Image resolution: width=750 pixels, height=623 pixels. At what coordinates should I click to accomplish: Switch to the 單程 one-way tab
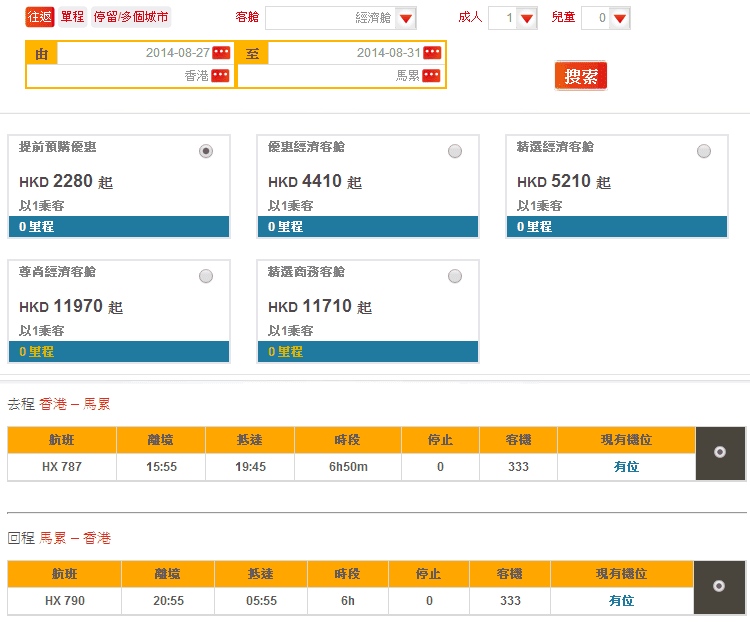(x=72, y=17)
